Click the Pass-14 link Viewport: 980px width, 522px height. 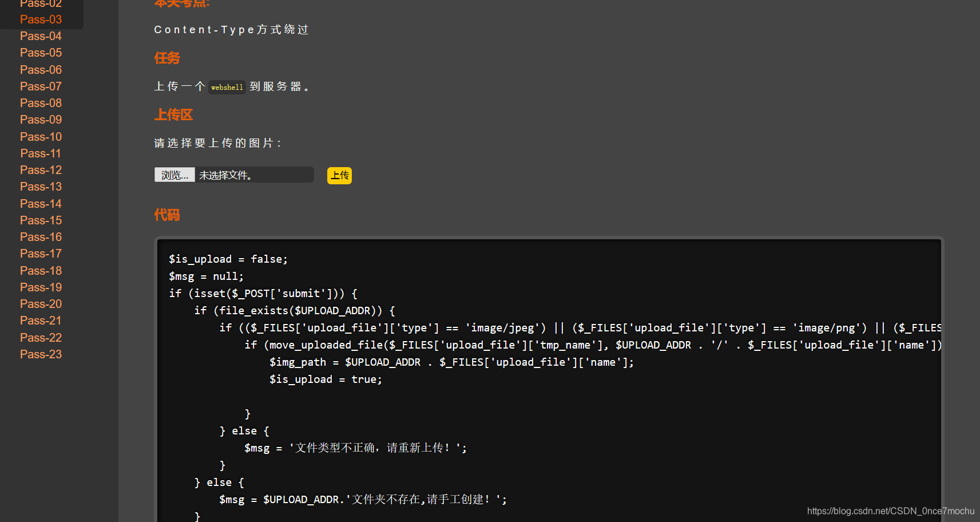coord(41,204)
